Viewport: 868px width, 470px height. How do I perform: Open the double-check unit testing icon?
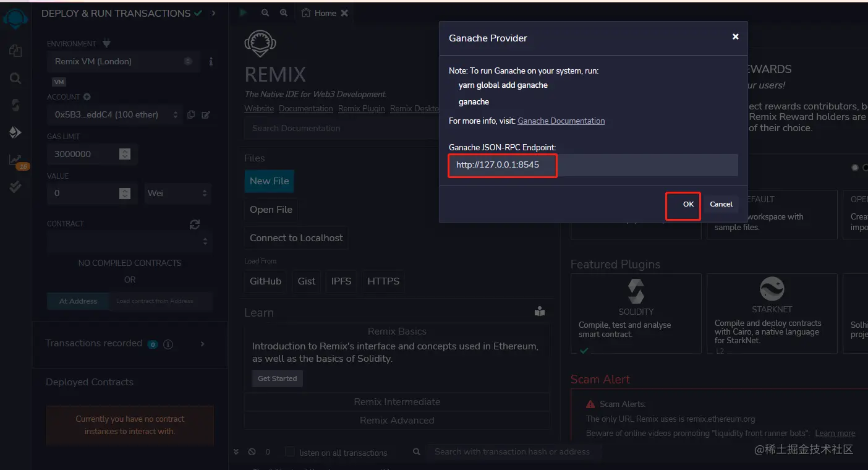(x=15, y=187)
